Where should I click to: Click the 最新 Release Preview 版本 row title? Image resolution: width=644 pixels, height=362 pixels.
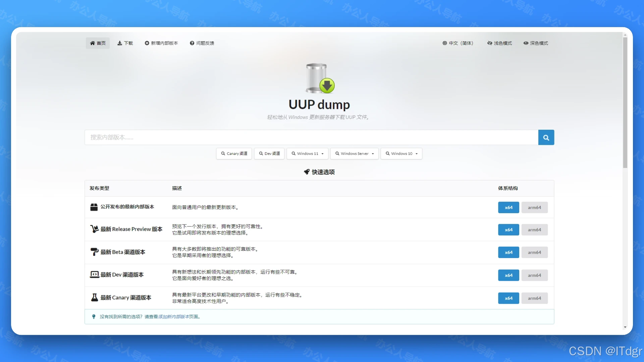[131, 229]
